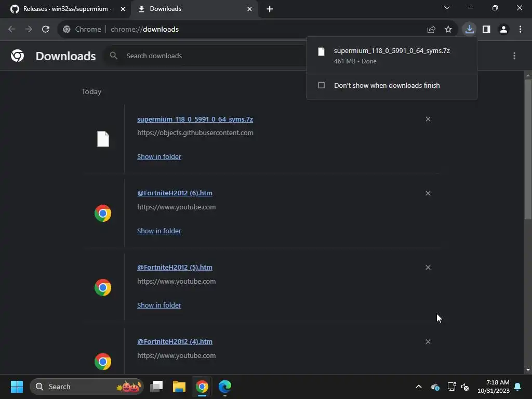
Task: Go back using the back arrow
Action: [x=11, y=29]
